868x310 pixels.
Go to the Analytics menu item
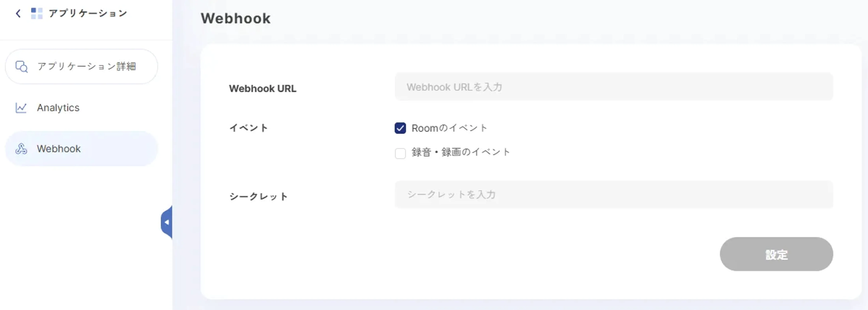[x=58, y=108]
